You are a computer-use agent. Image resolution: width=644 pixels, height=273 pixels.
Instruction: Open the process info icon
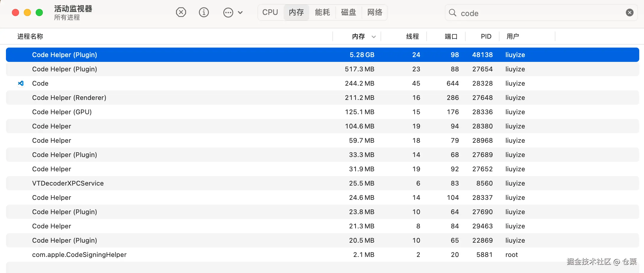click(204, 12)
